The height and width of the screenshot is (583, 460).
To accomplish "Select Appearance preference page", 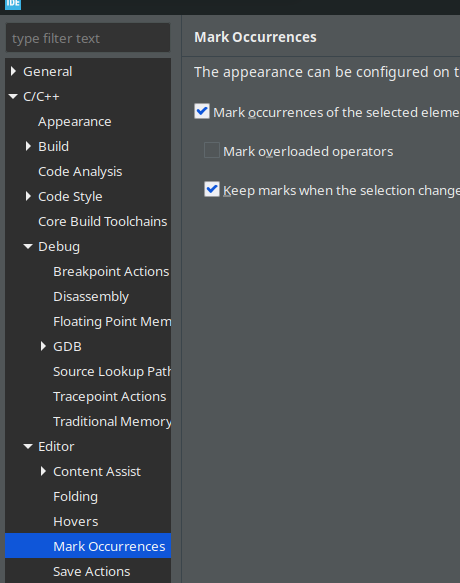I will click(75, 122).
